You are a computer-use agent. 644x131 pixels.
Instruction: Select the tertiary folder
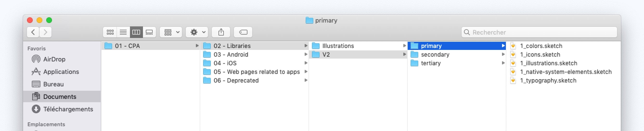tap(457, 63)
